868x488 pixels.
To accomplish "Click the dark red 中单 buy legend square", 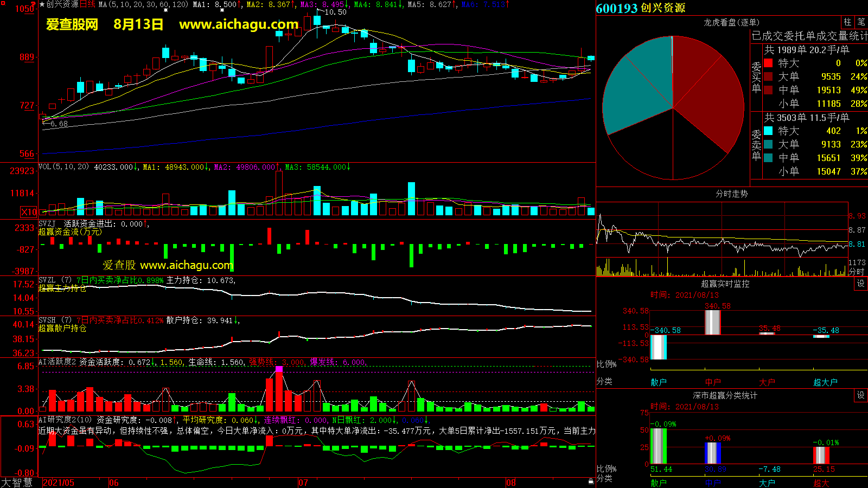I will 768,91.
